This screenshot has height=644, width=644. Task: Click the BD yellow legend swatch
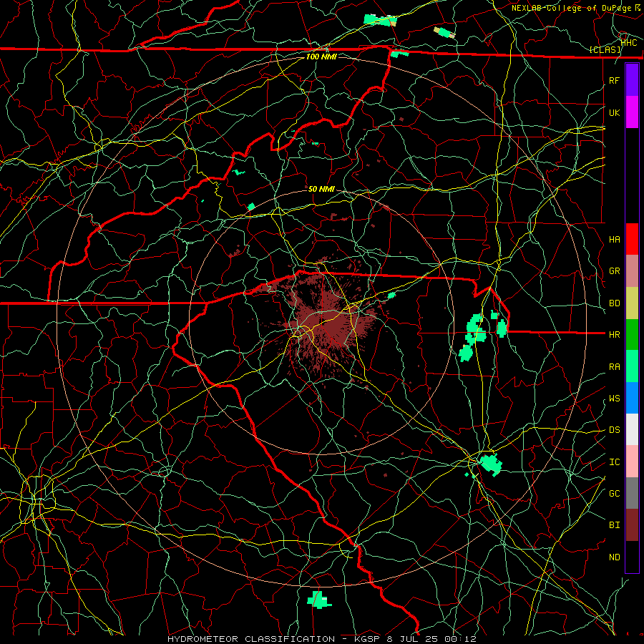pos(632,303)
